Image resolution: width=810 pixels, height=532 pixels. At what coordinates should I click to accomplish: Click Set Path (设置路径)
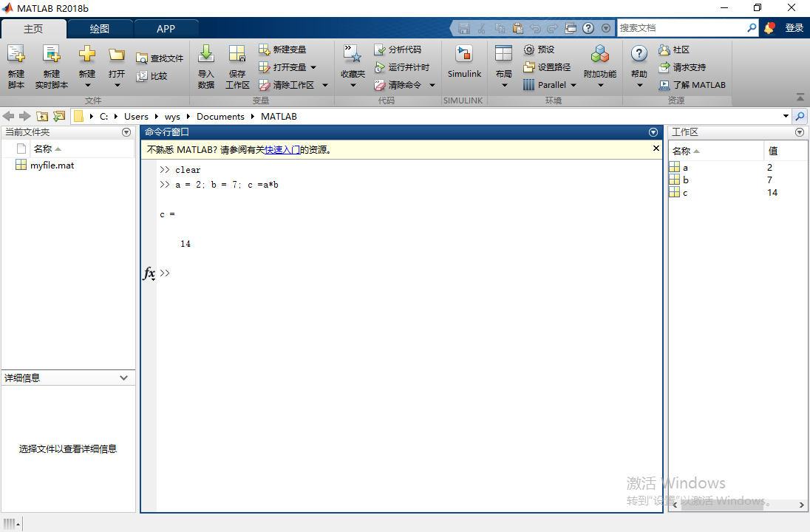[x=547, y=67]
